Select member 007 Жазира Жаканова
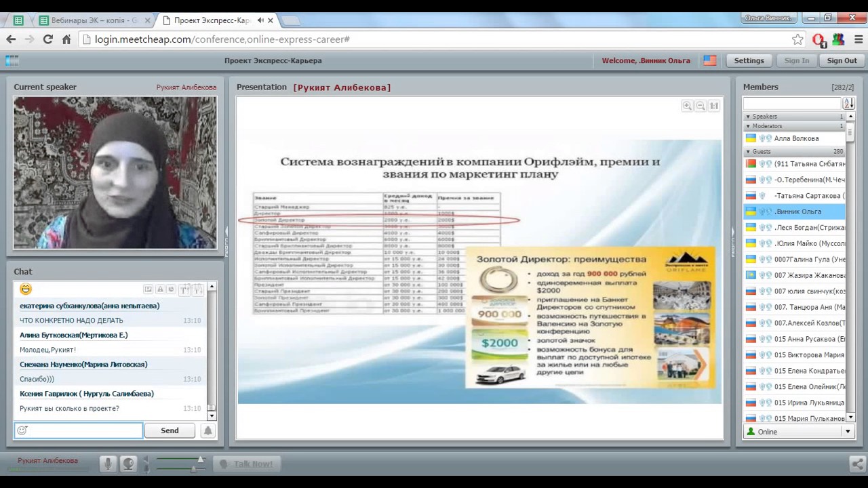The width and height of the screenshot is (868, 488). click(794, 275)
